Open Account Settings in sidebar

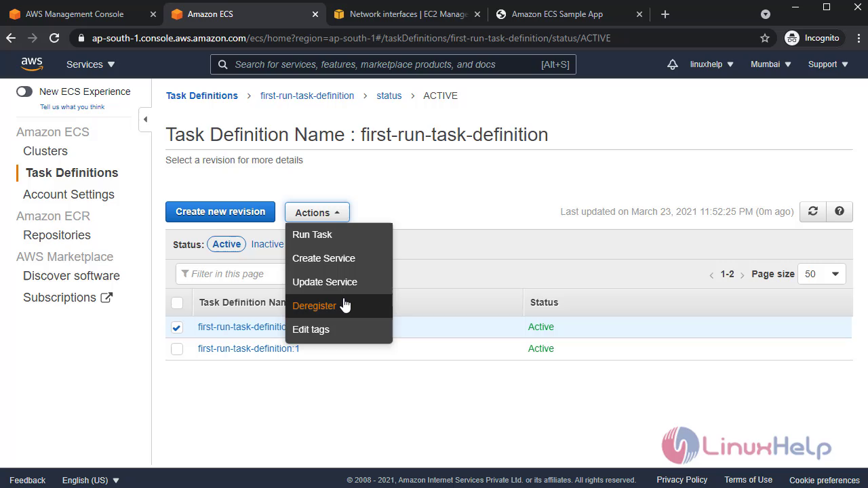coord(68,195)
